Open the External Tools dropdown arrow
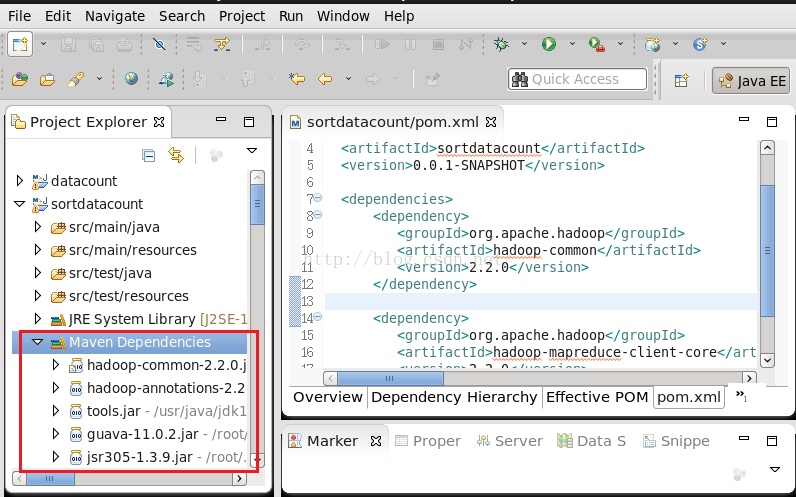The height and width of the screenshot is (497, 796). tap(620, 44)
